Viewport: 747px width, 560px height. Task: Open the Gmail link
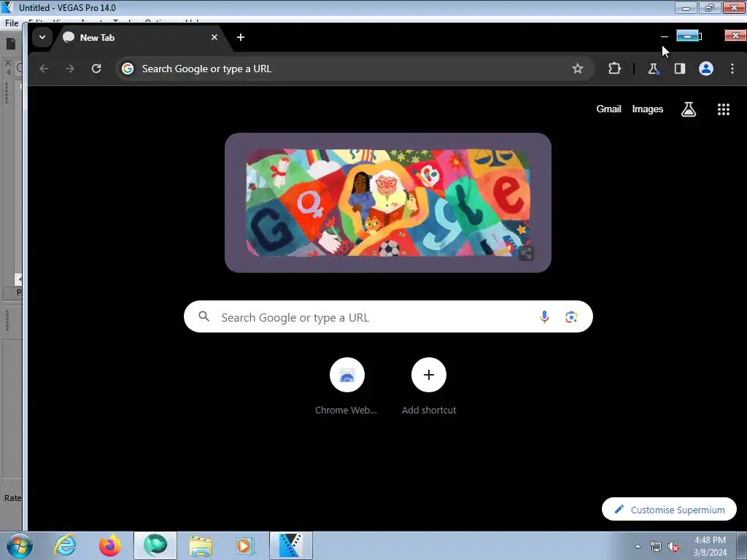(x=609, y=109)
